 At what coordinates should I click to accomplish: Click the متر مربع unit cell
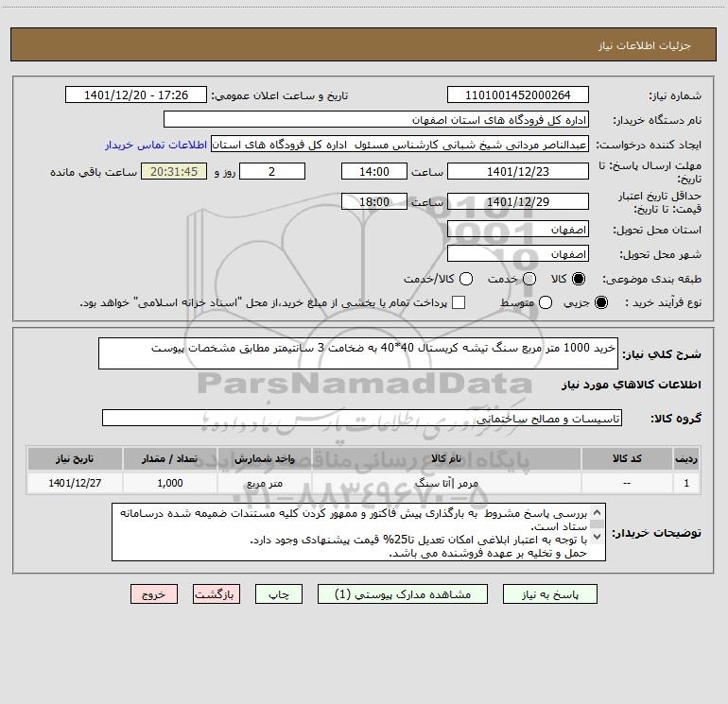264,483
